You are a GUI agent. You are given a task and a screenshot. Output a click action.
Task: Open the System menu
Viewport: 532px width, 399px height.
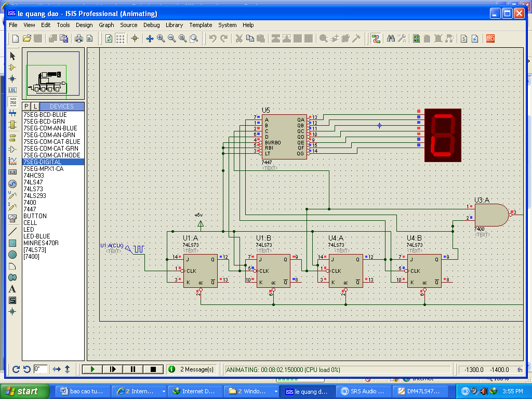(x=228, y=25)
